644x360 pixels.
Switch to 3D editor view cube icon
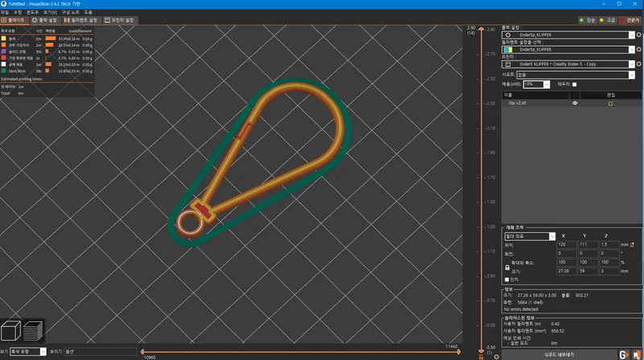click(x=10, y=331)
